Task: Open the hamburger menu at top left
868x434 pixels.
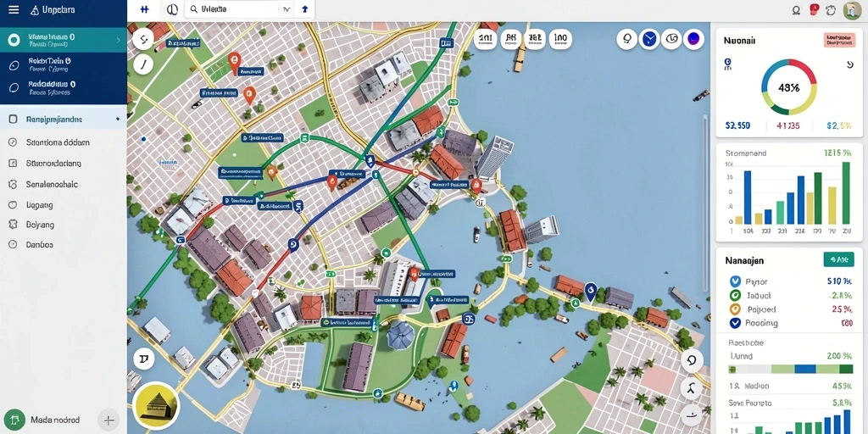Action: [x=14, y=10]
